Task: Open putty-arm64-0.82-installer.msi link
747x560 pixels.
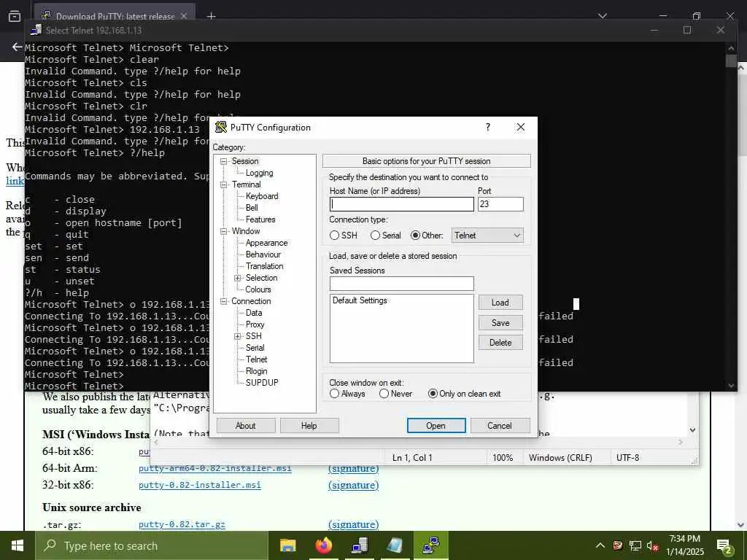Action: click(x=215, y=469)
